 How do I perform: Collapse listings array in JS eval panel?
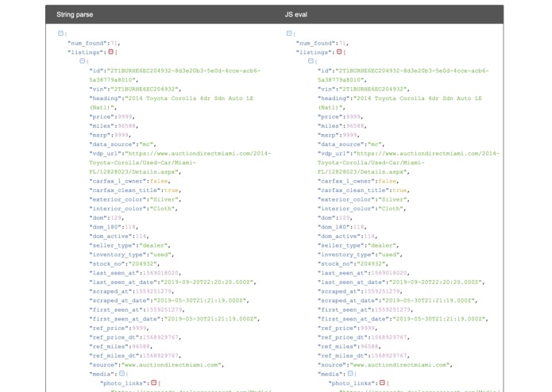[339, 52]
